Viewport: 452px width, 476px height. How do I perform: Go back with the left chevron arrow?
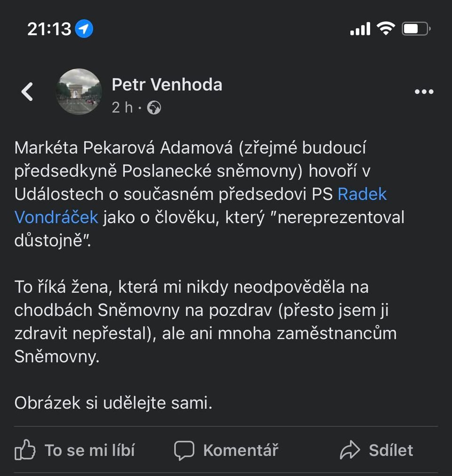click(x=27, y=92)
